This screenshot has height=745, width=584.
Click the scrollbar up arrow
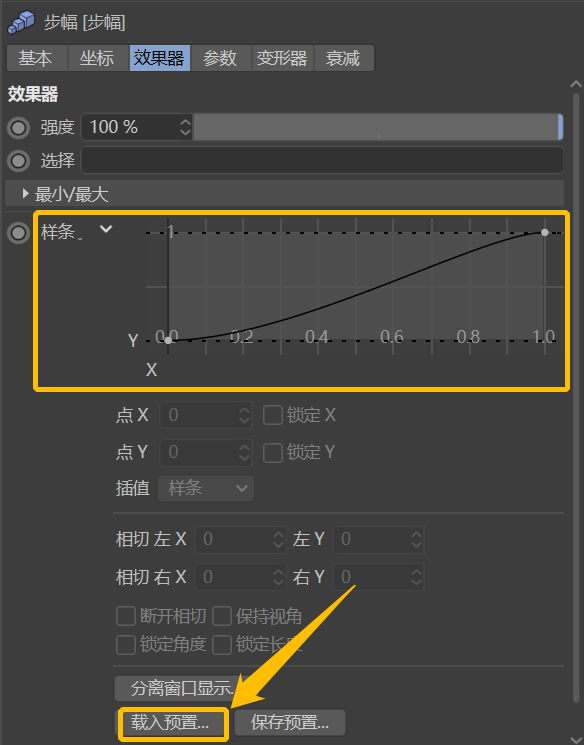(x=576, y=85)
